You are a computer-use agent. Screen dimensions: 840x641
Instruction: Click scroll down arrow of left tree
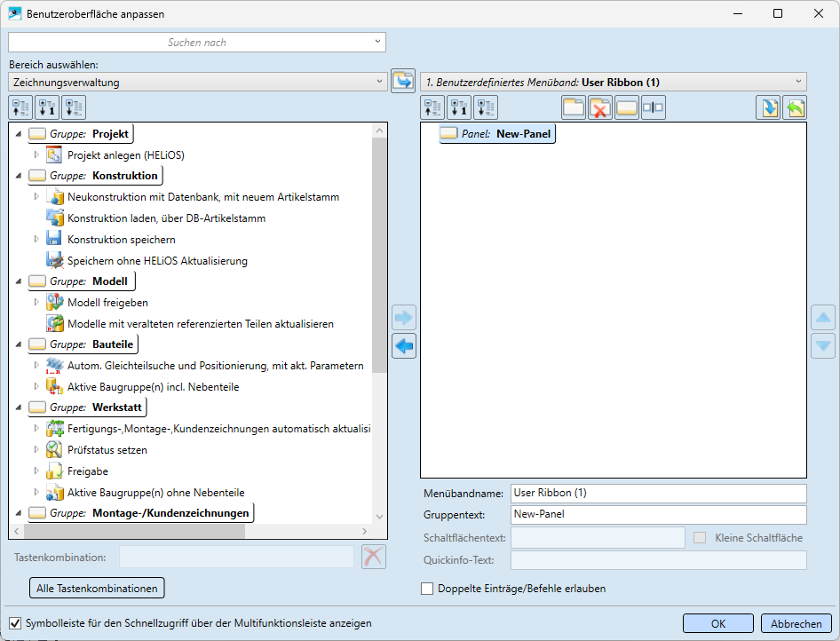coord(379,517)
